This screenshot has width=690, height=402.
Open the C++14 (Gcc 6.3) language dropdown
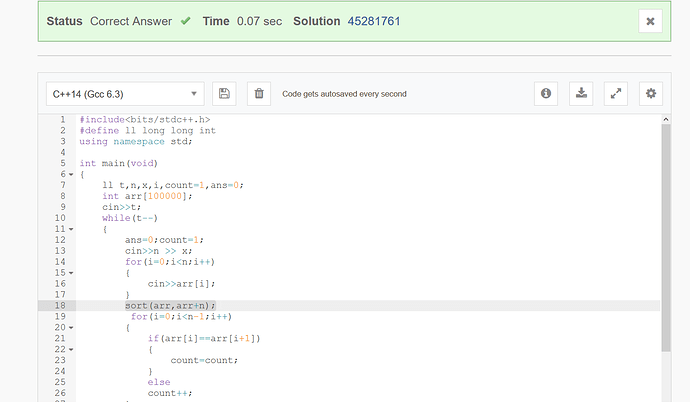click(x=125, y=94)
